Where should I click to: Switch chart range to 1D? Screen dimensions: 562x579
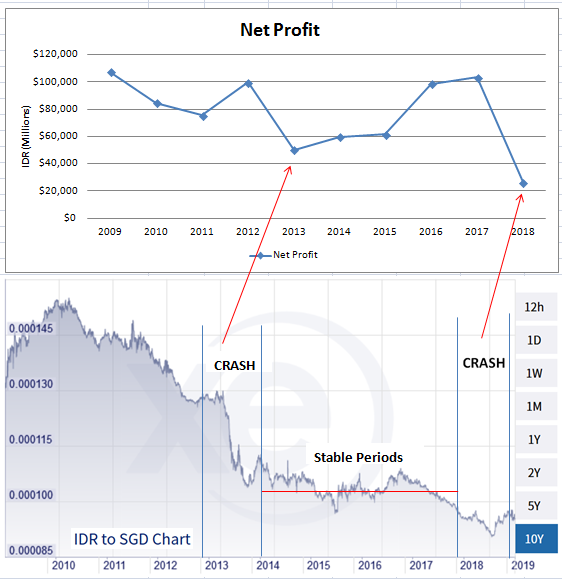click(536, 340)
